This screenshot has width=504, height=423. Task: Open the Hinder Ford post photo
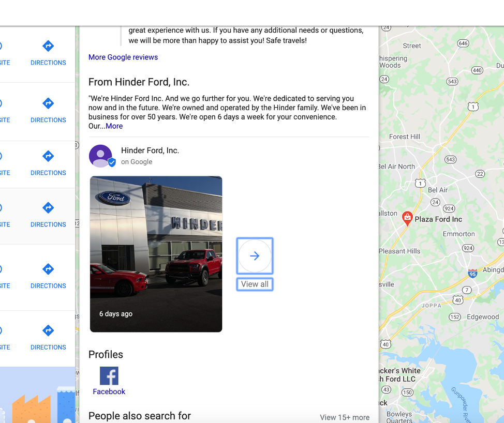156,254
